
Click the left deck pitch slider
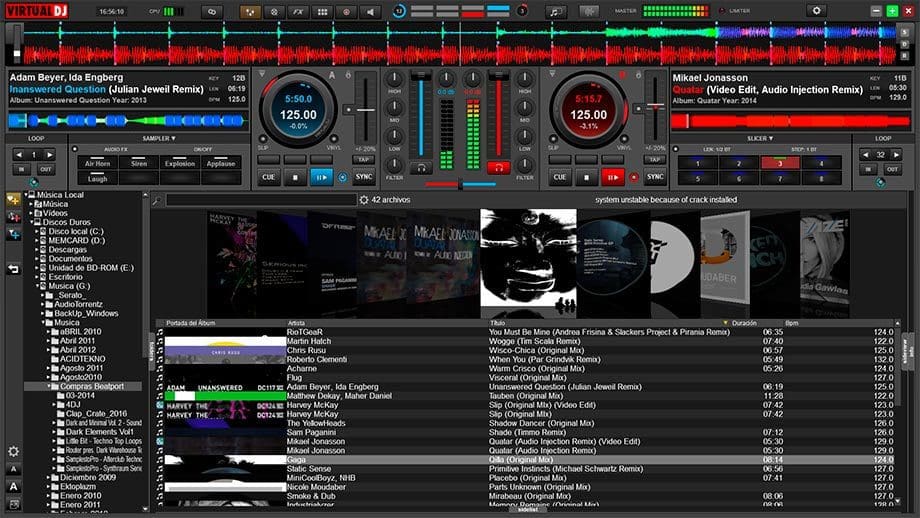(x=366, y=110)
